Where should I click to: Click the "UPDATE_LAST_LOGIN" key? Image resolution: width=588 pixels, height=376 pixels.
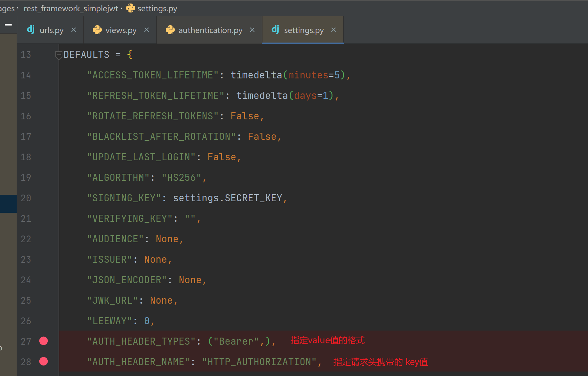(141, 157)
